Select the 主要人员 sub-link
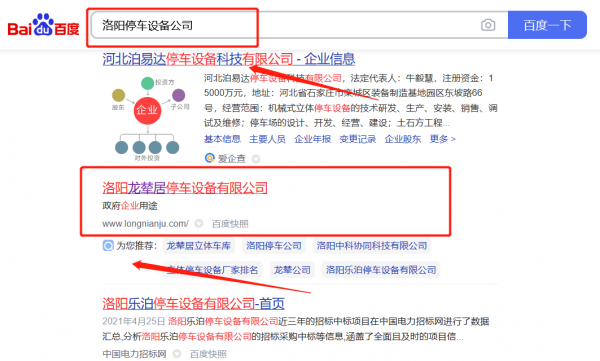 coord(267,139)
